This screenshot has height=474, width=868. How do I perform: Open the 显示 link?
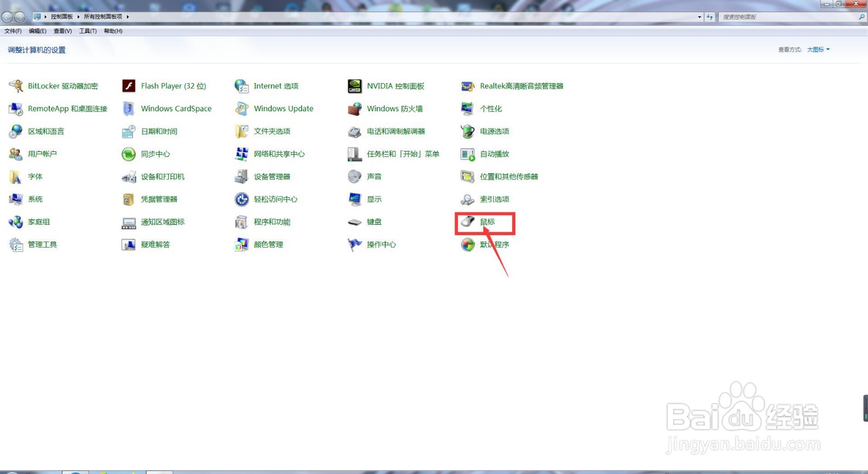coord(374,199)
